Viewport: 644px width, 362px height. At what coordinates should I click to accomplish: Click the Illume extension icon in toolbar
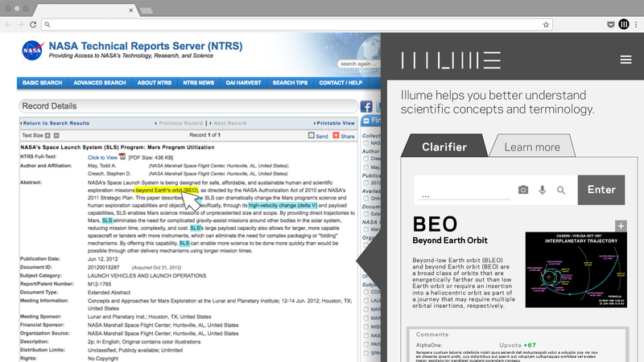[623, 25]
